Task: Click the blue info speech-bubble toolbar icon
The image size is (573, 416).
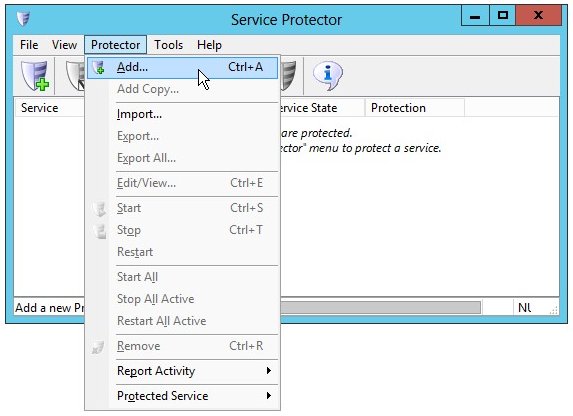Action: pyautogui.click(x=328, y=75)
